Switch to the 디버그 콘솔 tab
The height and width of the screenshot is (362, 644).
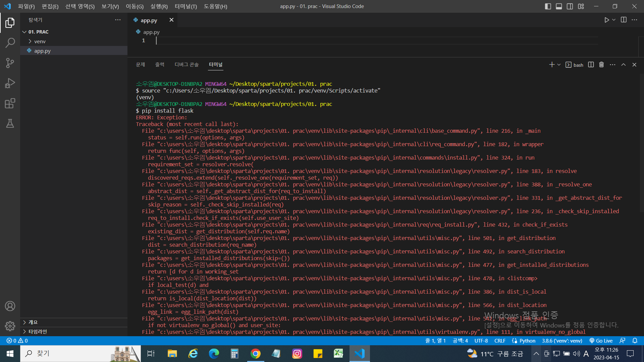click(186, 65)
